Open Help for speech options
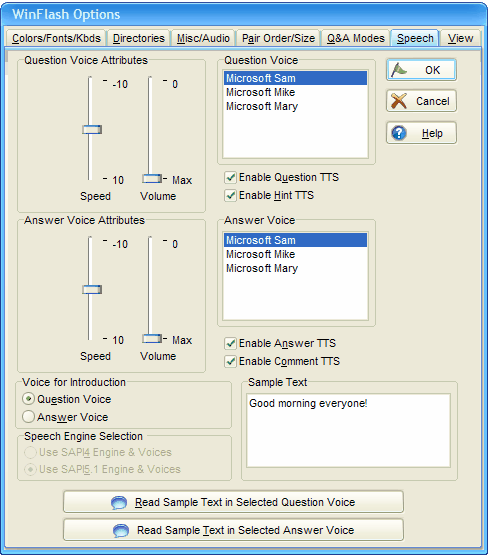488x555 pixels. (421, 133)
